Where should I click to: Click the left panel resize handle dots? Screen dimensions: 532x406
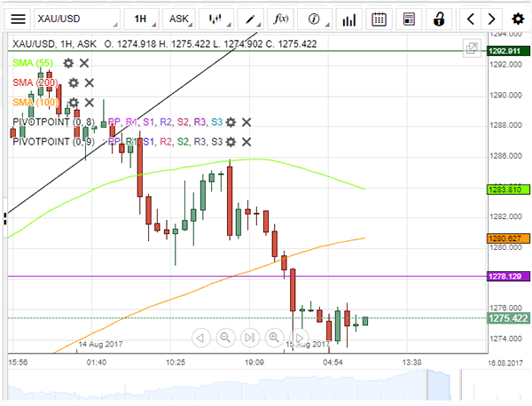tap(5, 219)
